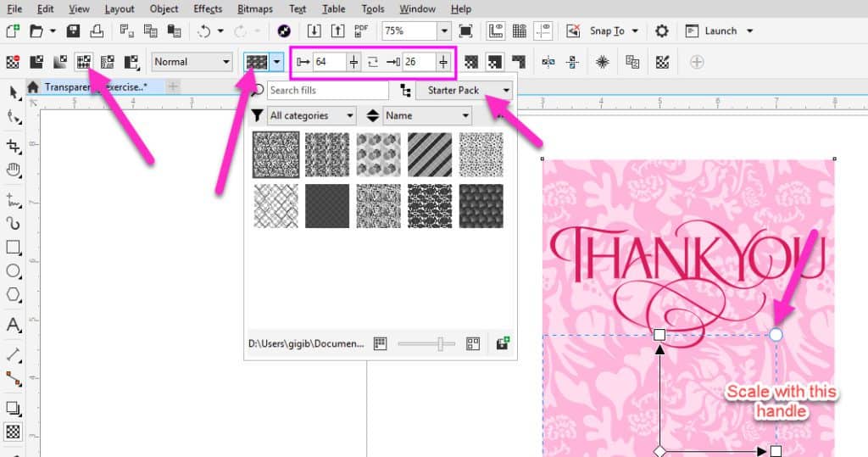Toggle show rulers in the toolbar
The height and width of the screenshot is (457, 868).
point(496,31)
